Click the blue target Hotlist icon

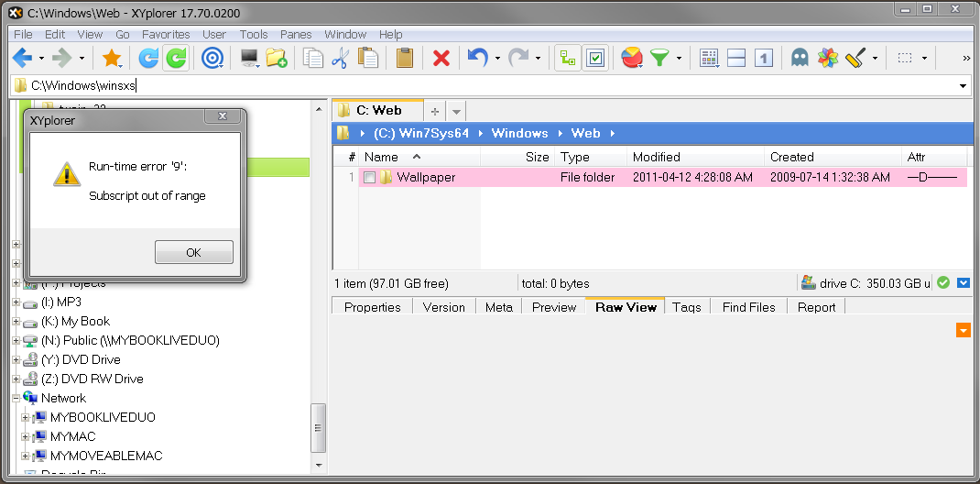(212, 59)
